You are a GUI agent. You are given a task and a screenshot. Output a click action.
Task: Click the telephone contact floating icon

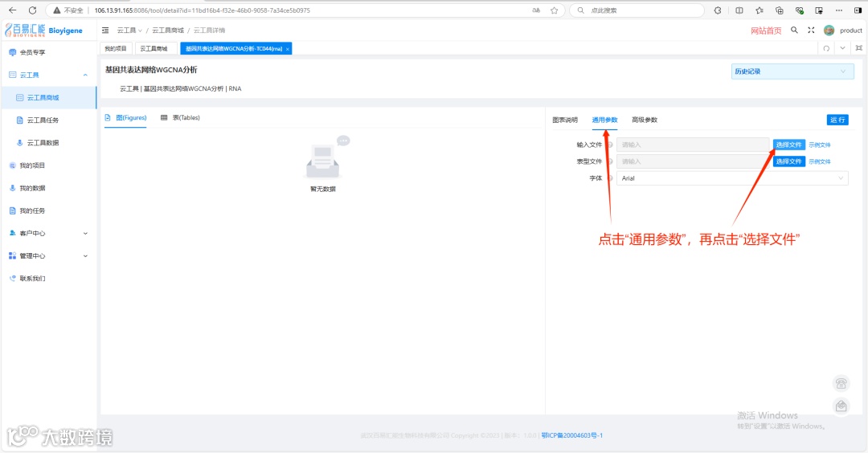click(841, 383)
